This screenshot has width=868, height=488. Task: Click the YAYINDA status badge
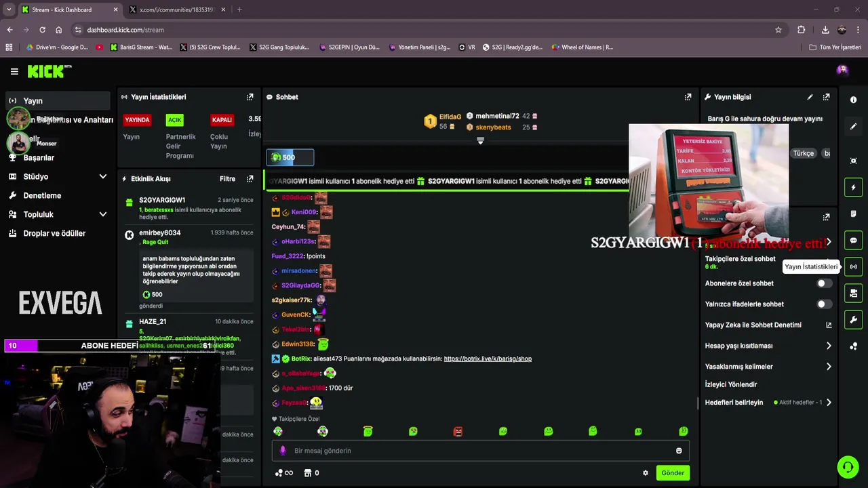pyautogui.click(x=137, y=120)
